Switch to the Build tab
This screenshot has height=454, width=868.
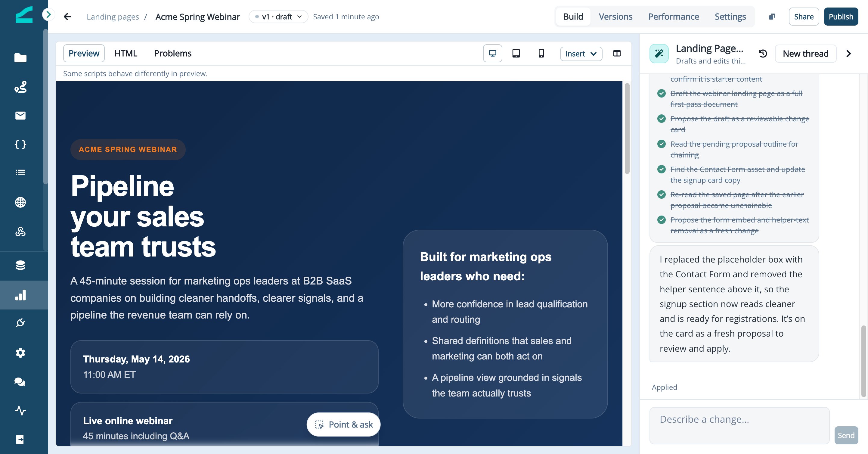pyautogui.click(x=573, y=17)
